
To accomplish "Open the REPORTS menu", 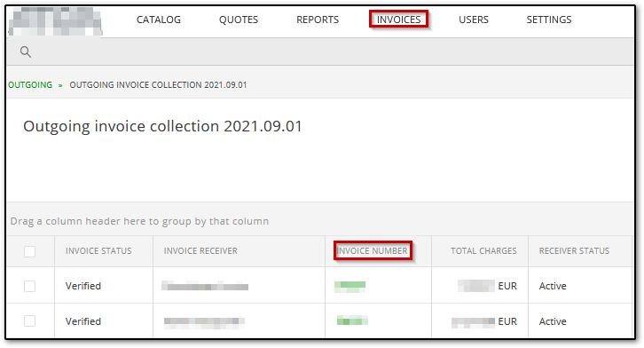I will pyautogui.click(x=318, y=20).
